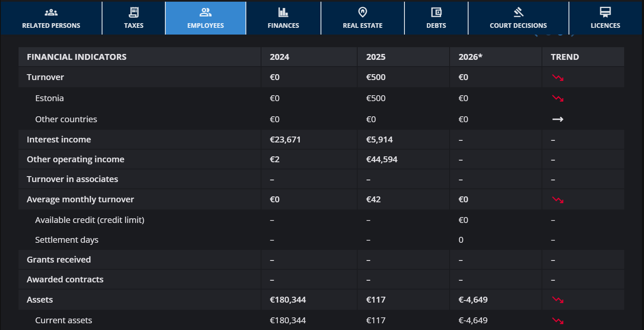Click the Court Decisions gavel icon
This screenshot has width=644, height=330.
click(518, 12)
